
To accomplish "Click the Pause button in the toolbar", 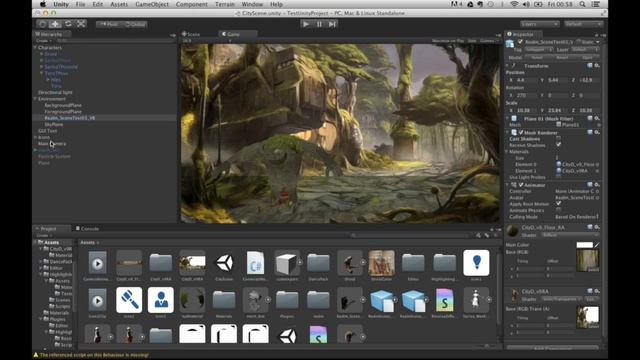I will click(x=319, y=24).
